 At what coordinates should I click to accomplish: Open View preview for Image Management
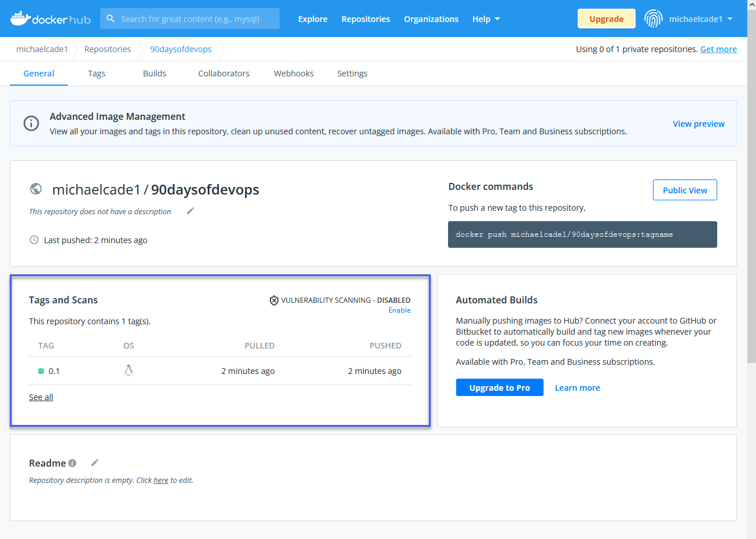coord(698,124)
